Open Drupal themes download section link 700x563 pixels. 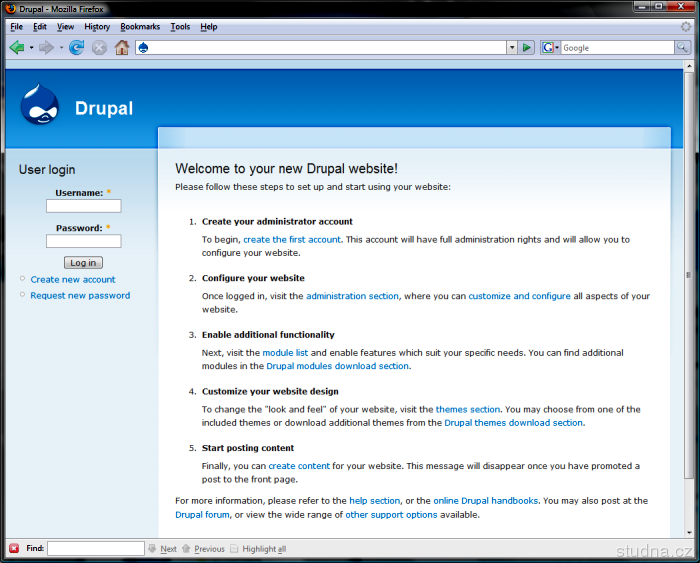513,423
